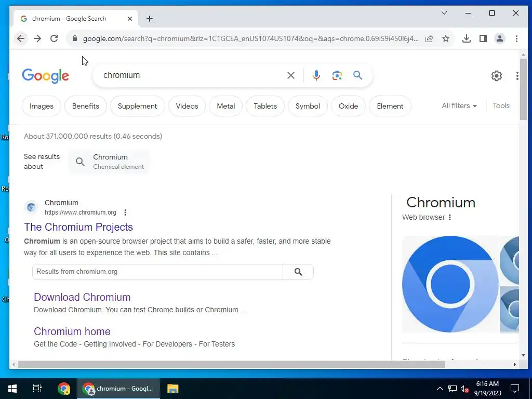The image size is (532, 399).
Task: Open the tab search chevron
Action: (x=444, y=13)
